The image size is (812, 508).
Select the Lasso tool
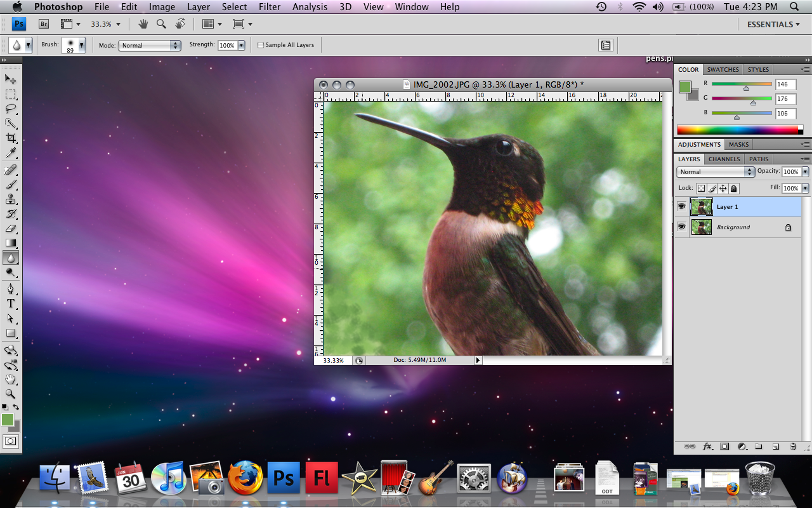[x=11, y=109]
